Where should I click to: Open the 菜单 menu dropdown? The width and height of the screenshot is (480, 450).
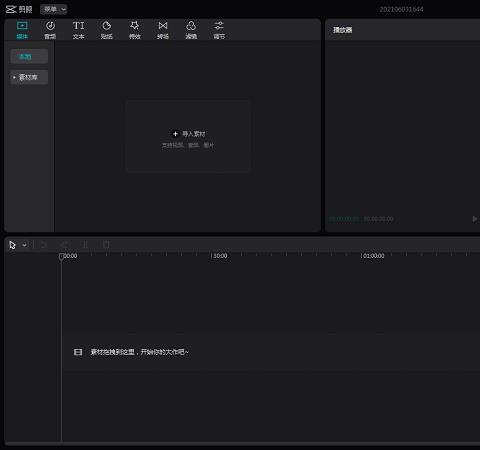click(x=54, y=9)
